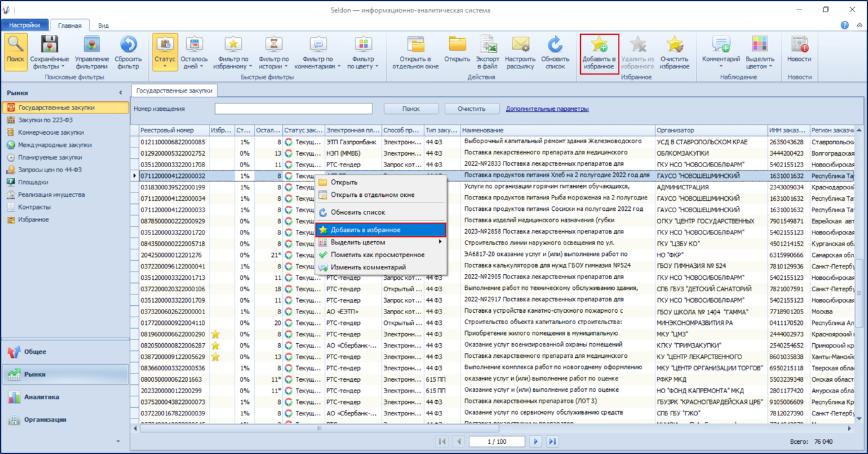This screenshot has width=868, height=454.
Task: Open the Аналитика navigation section
Action: (x=65, y=397)
